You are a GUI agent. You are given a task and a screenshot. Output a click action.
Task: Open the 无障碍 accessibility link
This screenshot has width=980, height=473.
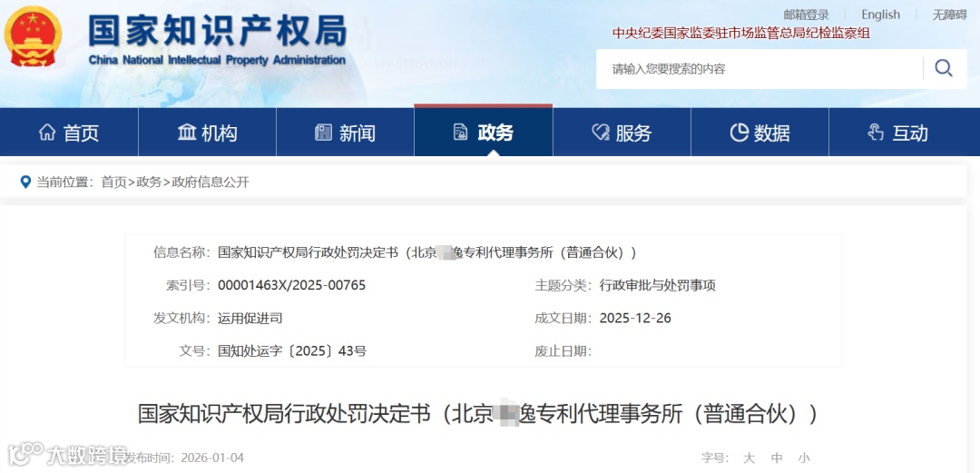tap(949, 15)
